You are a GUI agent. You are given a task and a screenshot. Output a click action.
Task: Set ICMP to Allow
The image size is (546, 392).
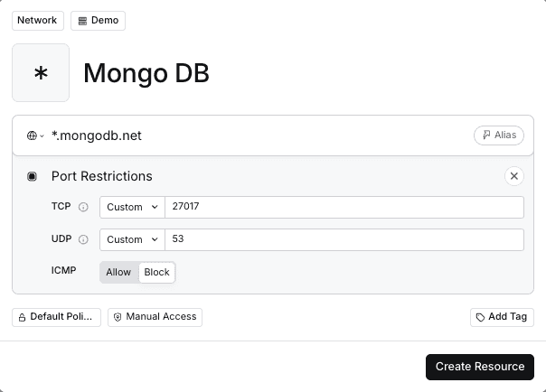118,273
